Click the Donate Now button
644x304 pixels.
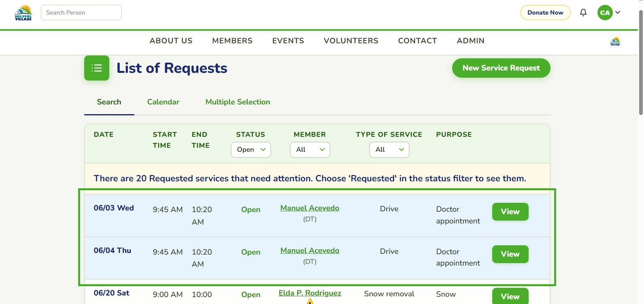[x=545, y=13]
